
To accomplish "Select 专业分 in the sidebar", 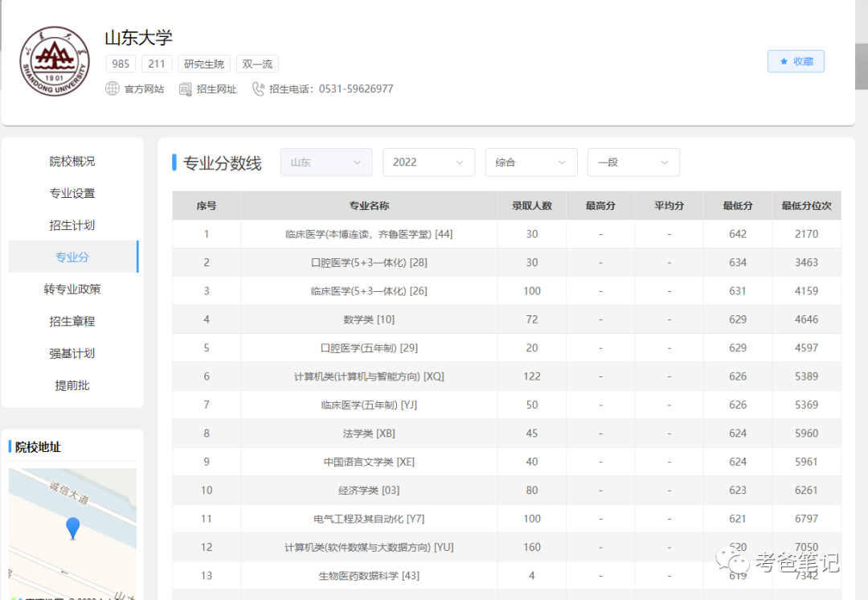I will (72, 257).
